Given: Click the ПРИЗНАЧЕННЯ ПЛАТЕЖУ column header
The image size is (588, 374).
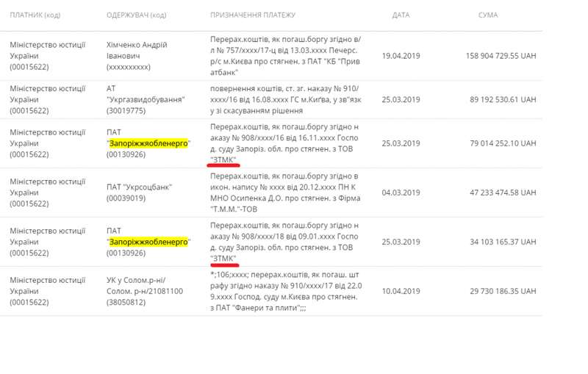Looking at the screenshot, I should [x=253, y=15].
